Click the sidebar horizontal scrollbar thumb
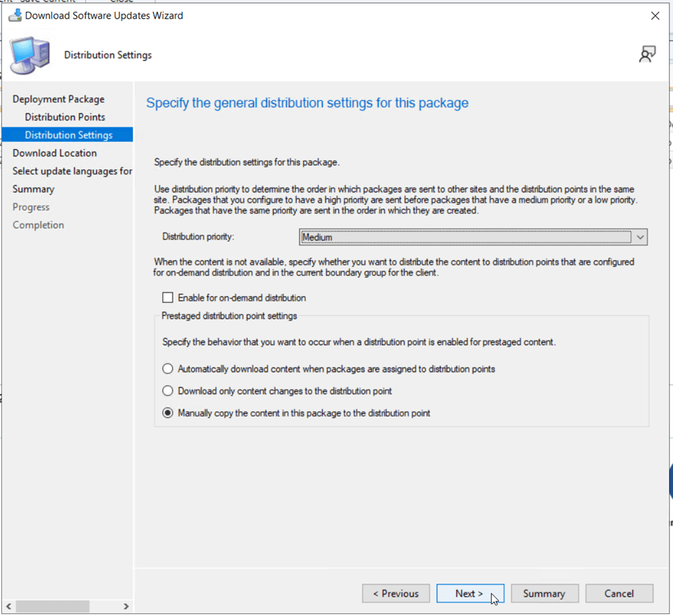 pyautogui.click(x=52, y=606)
